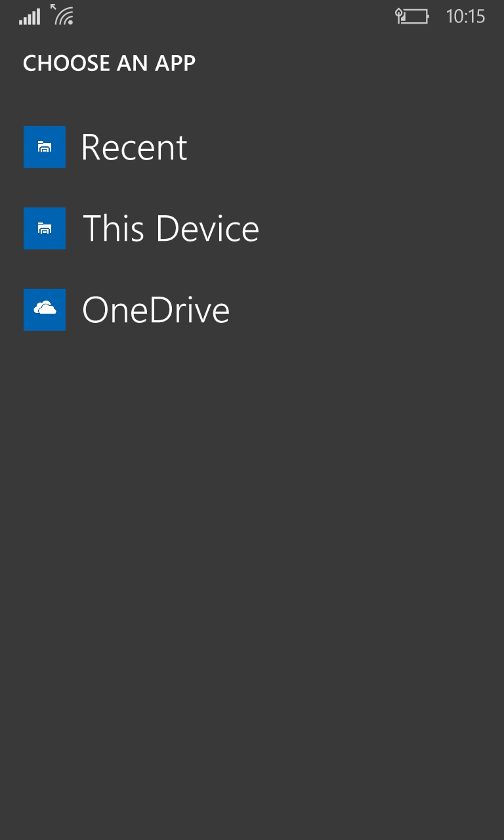The height and width of the screenshot is (840, 504).
Task: Click the blue folder icon beside Recent
Action: [x=45, y=147]
